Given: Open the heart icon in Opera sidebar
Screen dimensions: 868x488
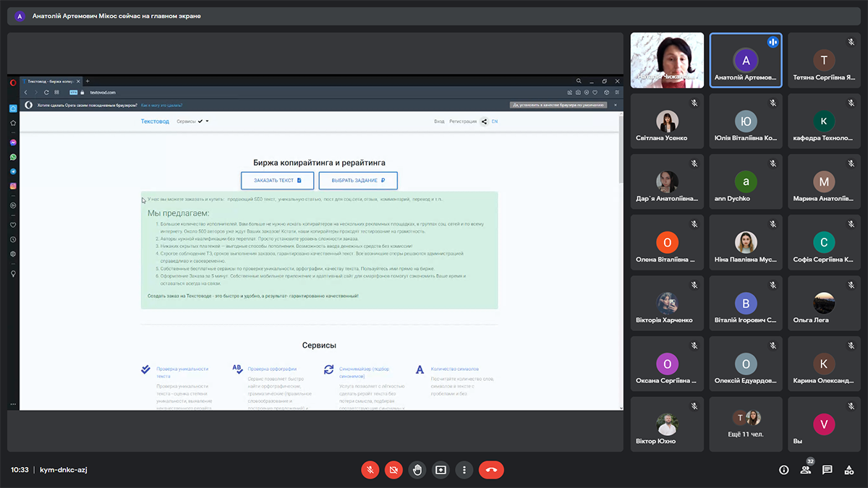Looking at the screenshot, I should point(13,225).
